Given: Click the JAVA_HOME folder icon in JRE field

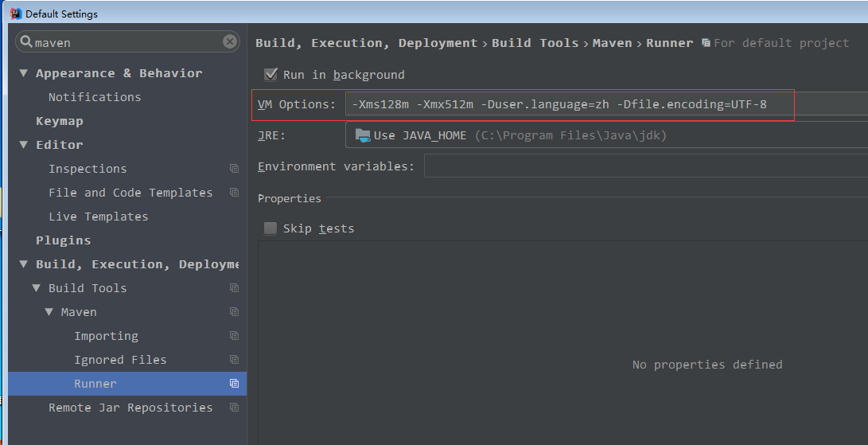Looking at the screenshot, I should [x=363, y=135].
